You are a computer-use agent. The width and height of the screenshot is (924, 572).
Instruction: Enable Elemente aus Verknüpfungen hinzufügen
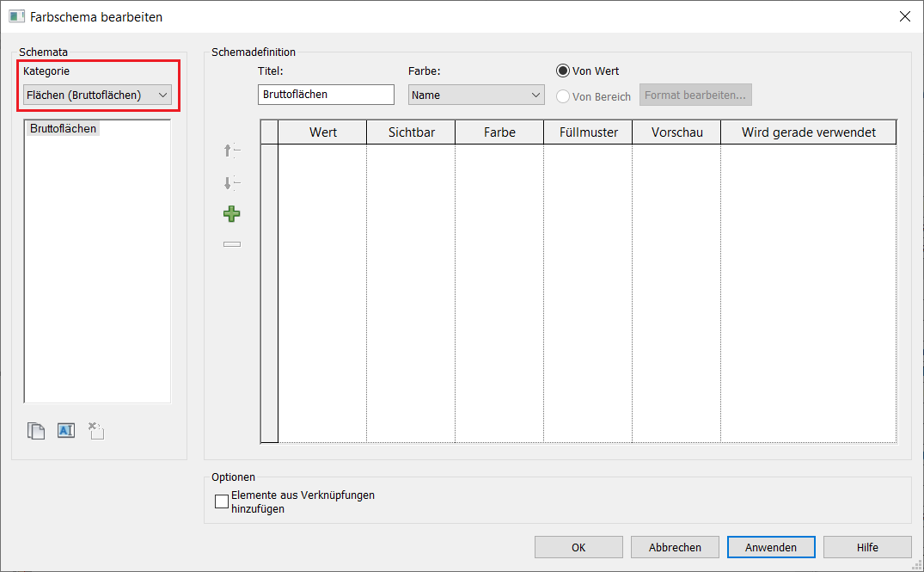click(221, 501)
